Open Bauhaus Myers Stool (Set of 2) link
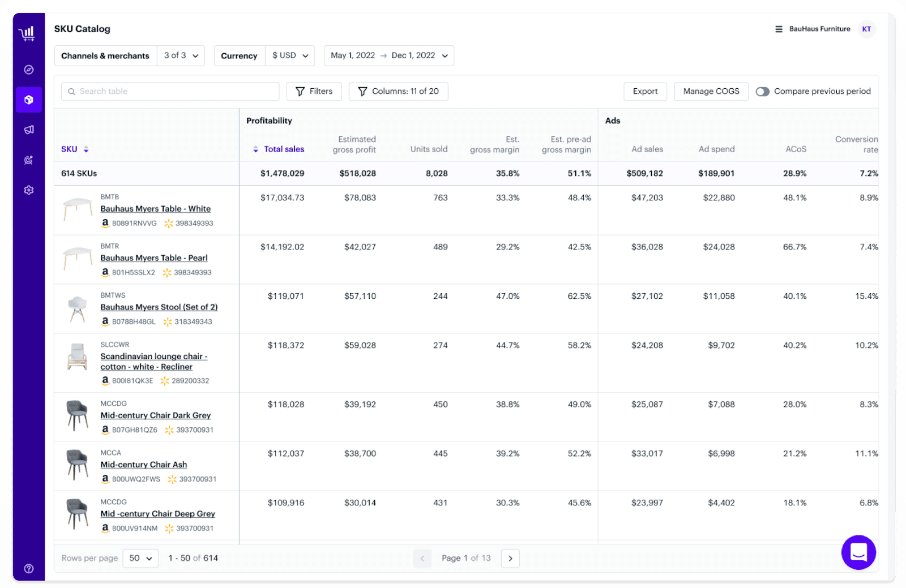This screenshot has height=588, width=906. pyautogui.click(x=159, y=307)
